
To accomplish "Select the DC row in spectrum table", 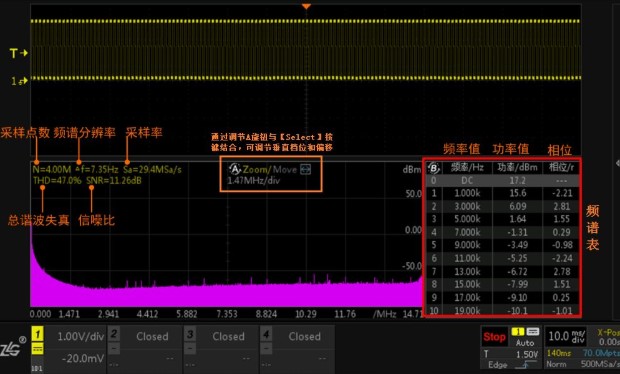I will pos(503,181).
